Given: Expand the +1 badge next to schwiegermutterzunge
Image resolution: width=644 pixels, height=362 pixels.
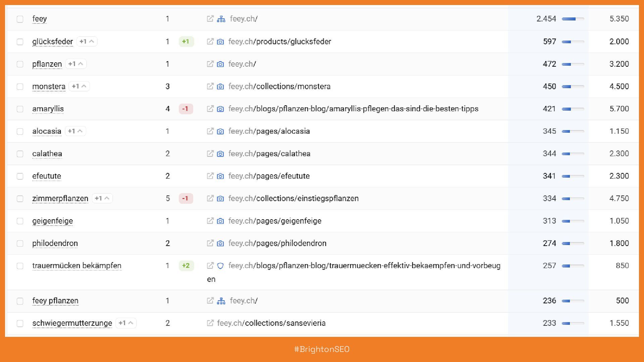Looking at the screenshot, I should [x=126, y=323].
